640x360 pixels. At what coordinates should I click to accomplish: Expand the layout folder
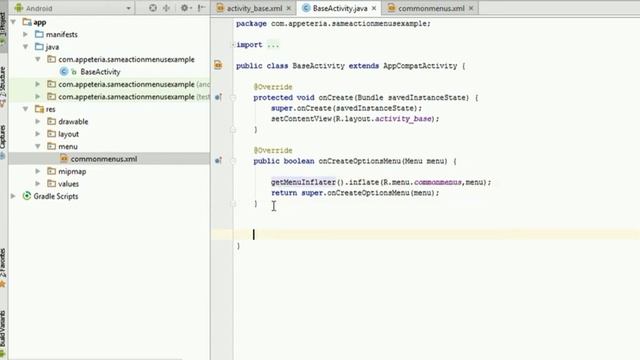(x=38, y=134)
